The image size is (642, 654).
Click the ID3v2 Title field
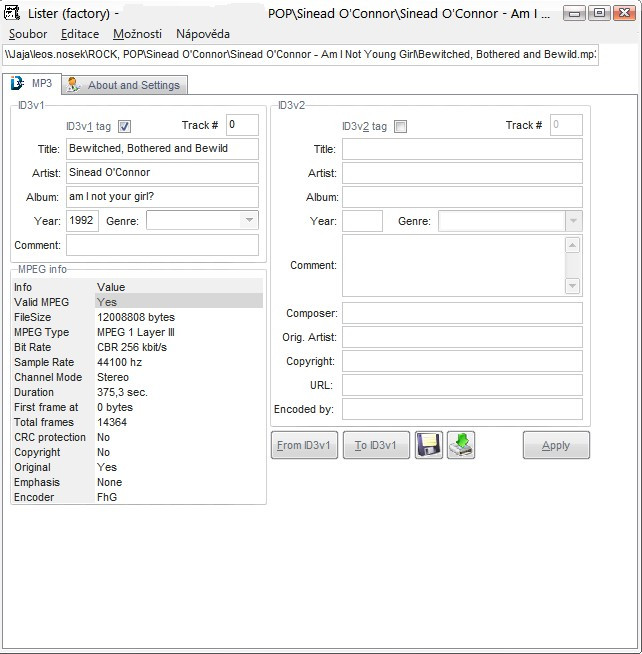[x=462, y=149]
